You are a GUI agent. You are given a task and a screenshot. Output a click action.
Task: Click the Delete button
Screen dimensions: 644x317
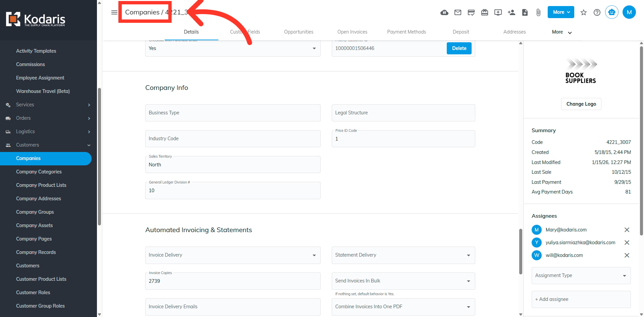pyautogui.click(x=459, y=48)
